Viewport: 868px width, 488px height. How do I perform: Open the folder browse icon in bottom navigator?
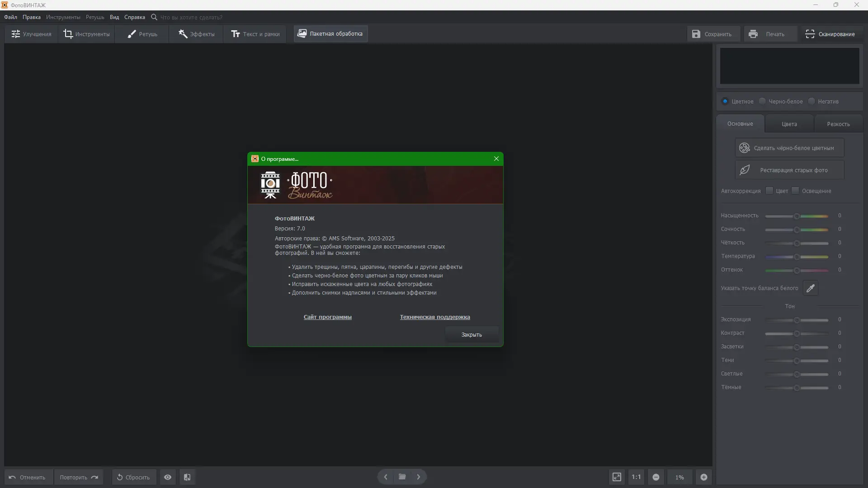(402, 477)
